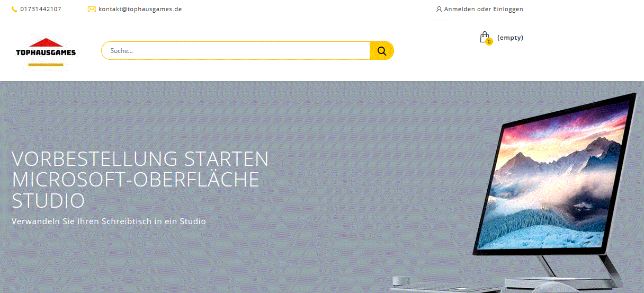Click the magnifier search button
The image size is (644, 293).
point(382,51)
